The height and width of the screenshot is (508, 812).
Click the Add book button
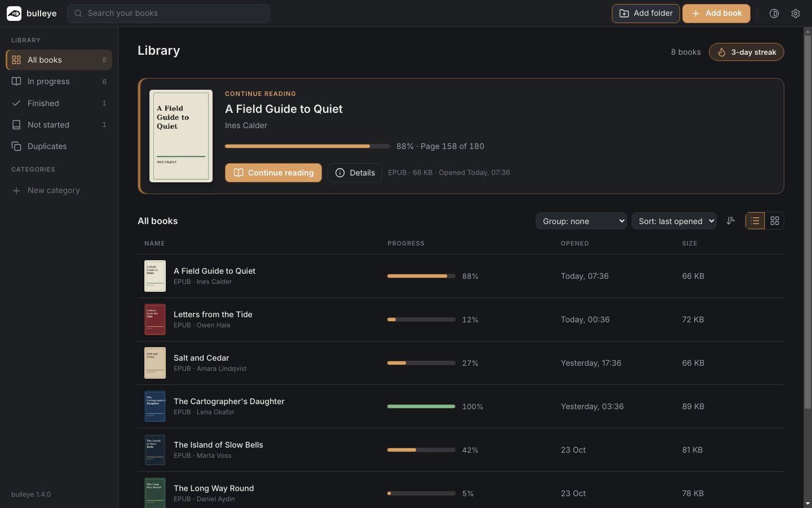(x=716, y=14)
